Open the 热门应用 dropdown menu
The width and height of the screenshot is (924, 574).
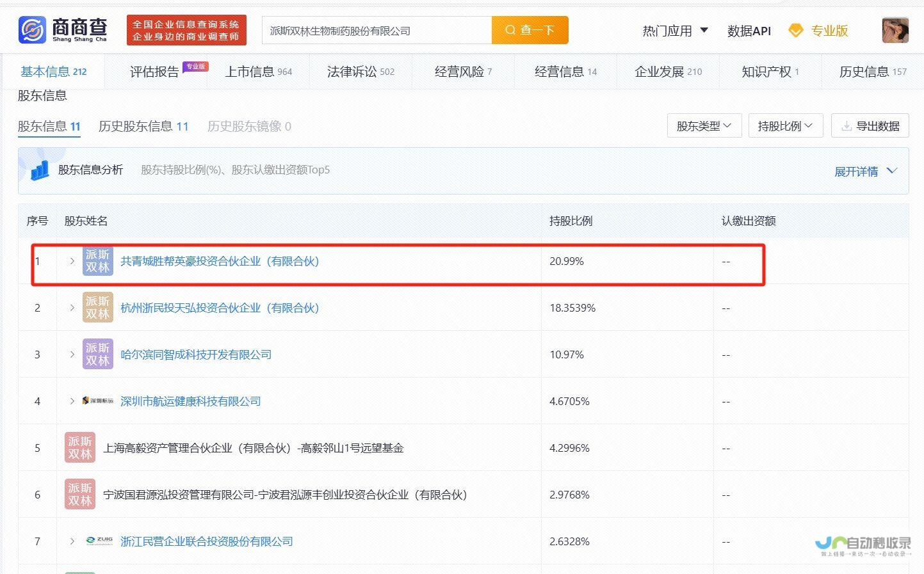point(676,31)
